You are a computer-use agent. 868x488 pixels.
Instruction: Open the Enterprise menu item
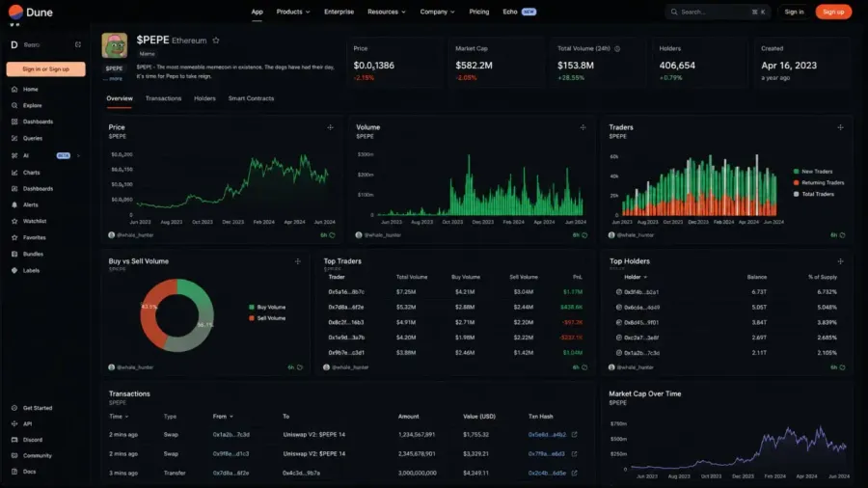pyautogui.click(x=339, y=12)
